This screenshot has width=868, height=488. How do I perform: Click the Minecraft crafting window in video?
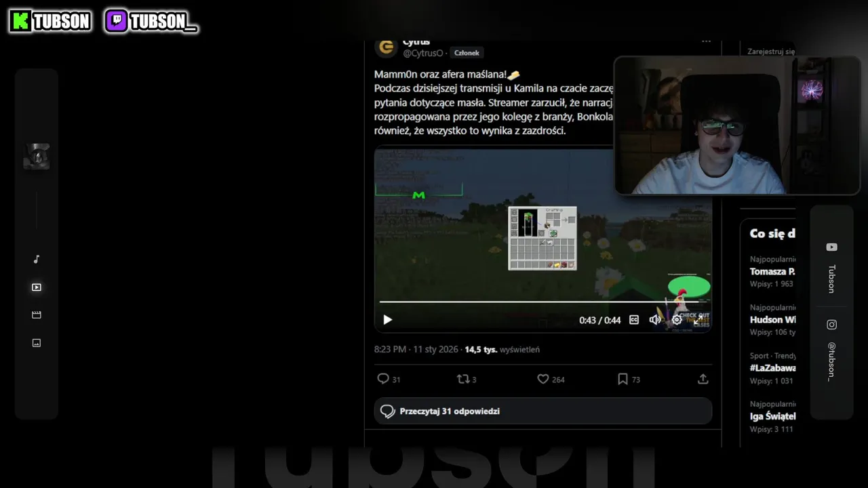click(542, 238)
